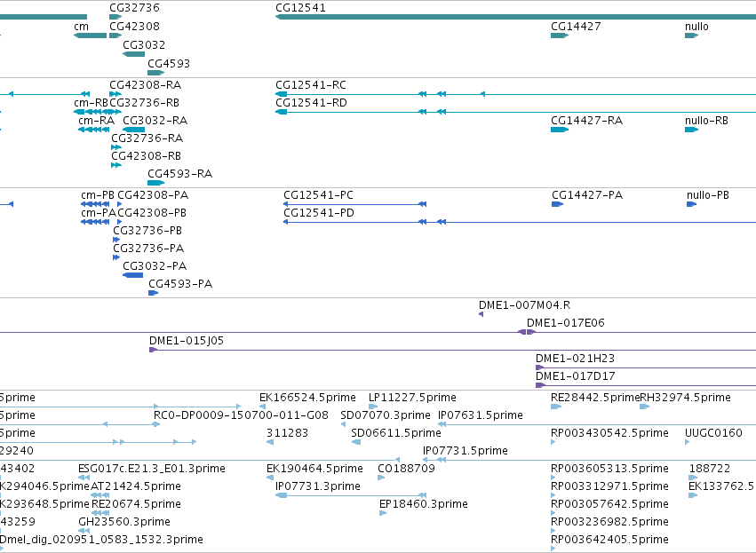The height and width of the screenshot is (553, 756).
Task: Click the CG12541-RD transcript label
Action: click(311, 103)
